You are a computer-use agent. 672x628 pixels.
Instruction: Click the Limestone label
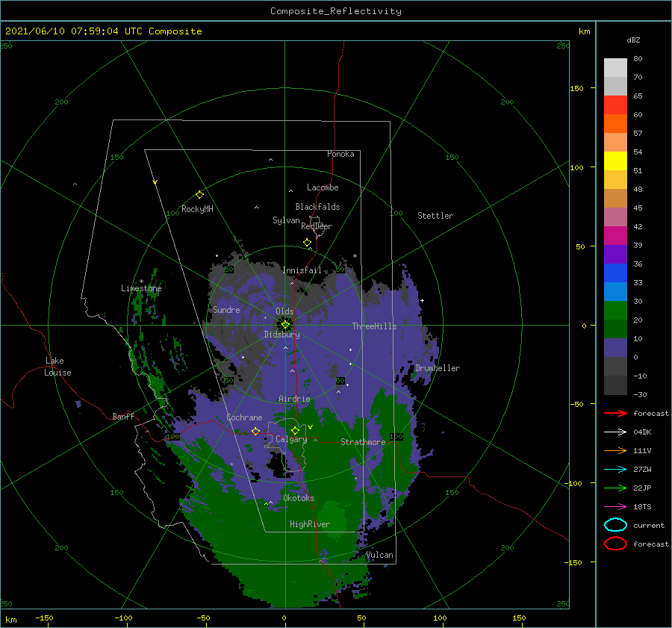coord(141,288)
